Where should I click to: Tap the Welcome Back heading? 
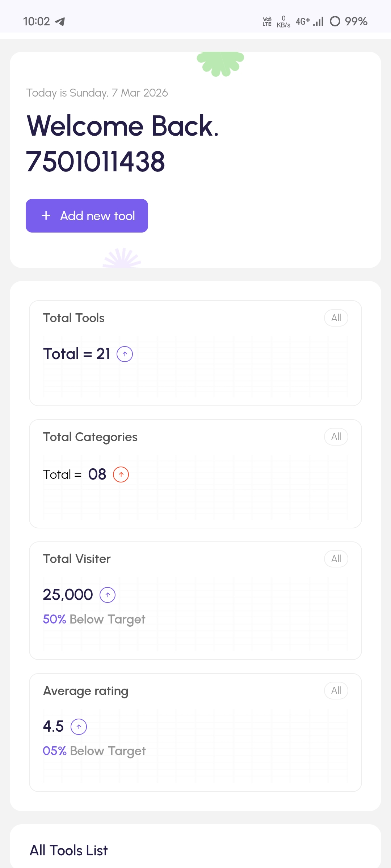(123, 126)
